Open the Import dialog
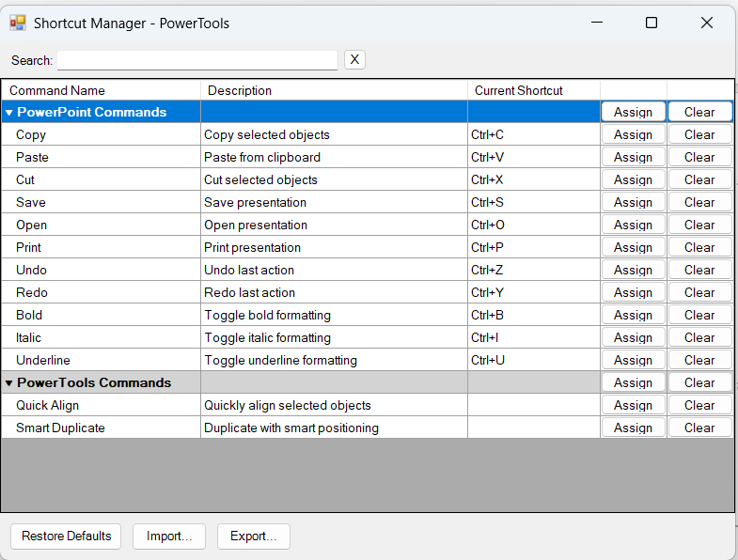 (169, 537)
